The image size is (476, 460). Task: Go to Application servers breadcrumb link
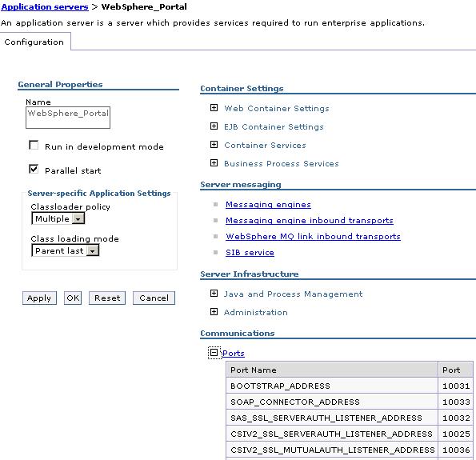click(45, 6)
